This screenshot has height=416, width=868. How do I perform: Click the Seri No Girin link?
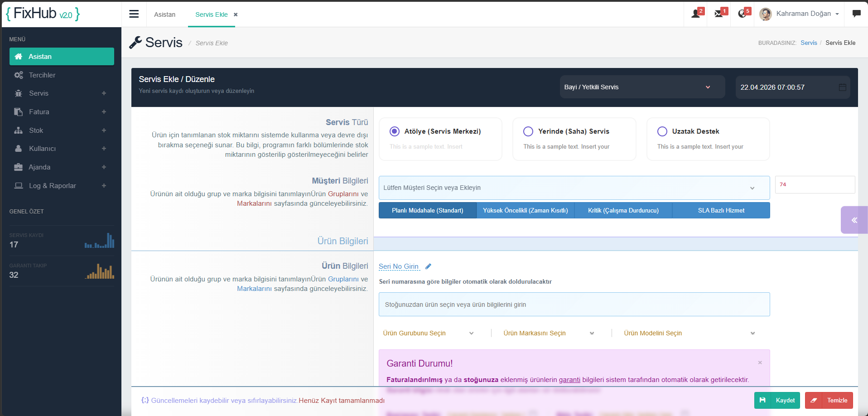399,266
